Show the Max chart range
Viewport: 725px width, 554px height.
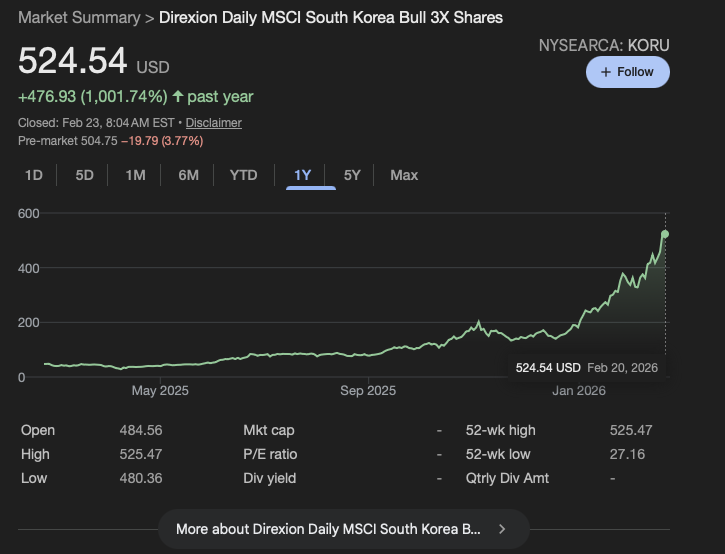tap(404, 175)
